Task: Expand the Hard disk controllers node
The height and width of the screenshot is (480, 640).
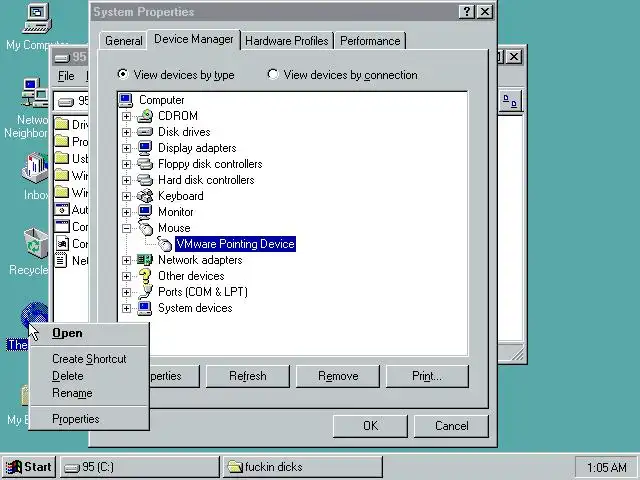Action: point(126,180)
